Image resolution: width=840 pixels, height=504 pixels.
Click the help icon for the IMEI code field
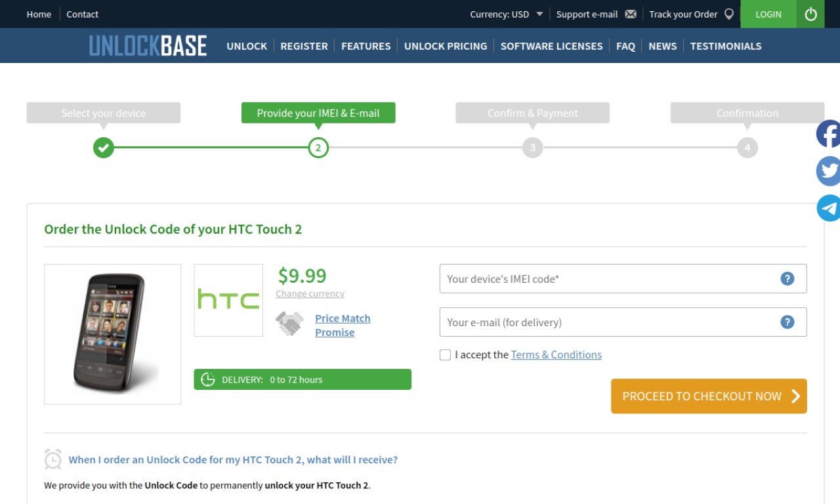tap(787, 278)
